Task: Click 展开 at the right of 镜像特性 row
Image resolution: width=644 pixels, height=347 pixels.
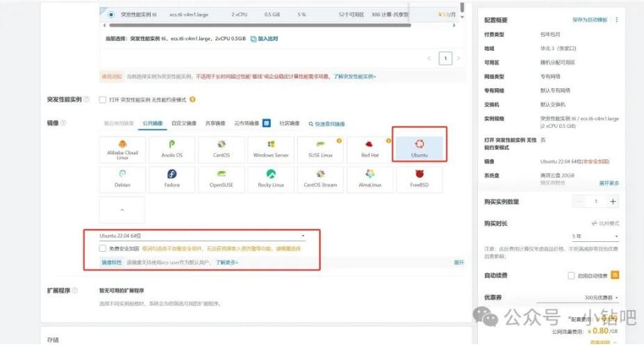Action: pyautogui.click(x=459, y=262)
